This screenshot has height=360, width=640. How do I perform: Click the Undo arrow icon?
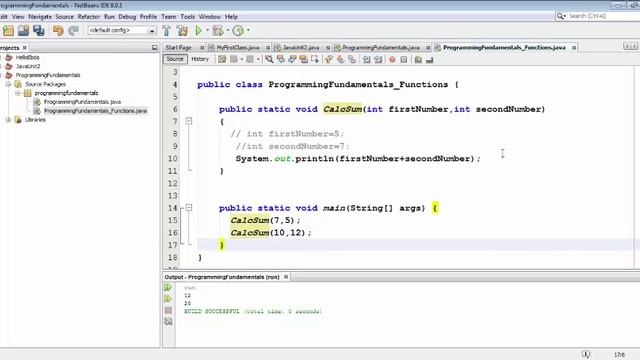[58, 31]
